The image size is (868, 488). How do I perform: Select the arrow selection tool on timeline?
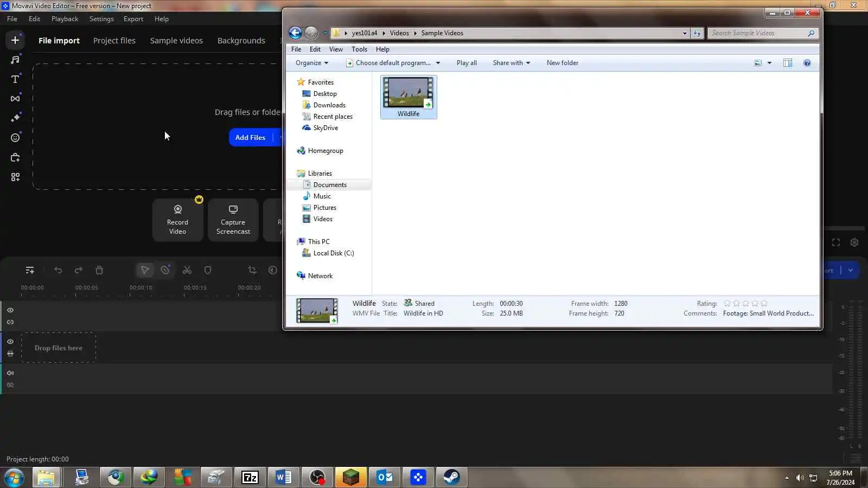145,270
